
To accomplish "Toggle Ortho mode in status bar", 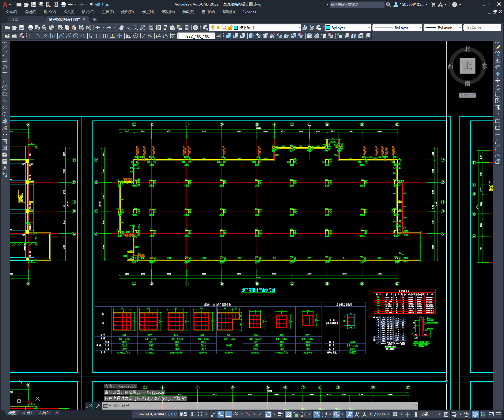I will [x=228, y=414].
